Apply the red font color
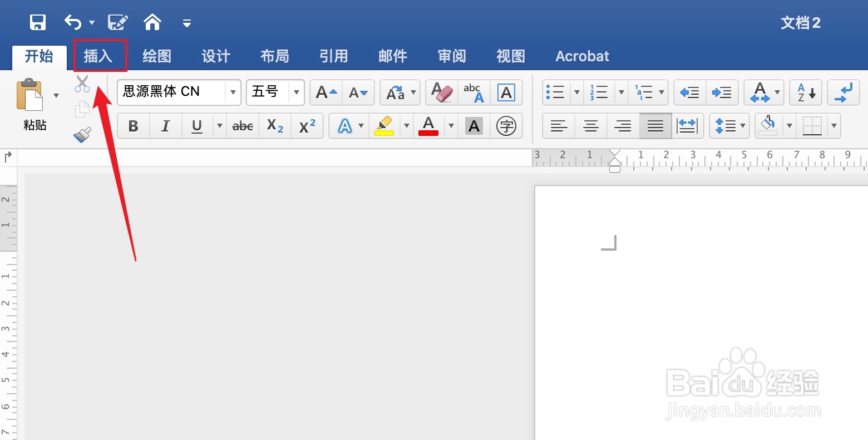The width and height of the screenshot is (868, 440). coord(428,126)
